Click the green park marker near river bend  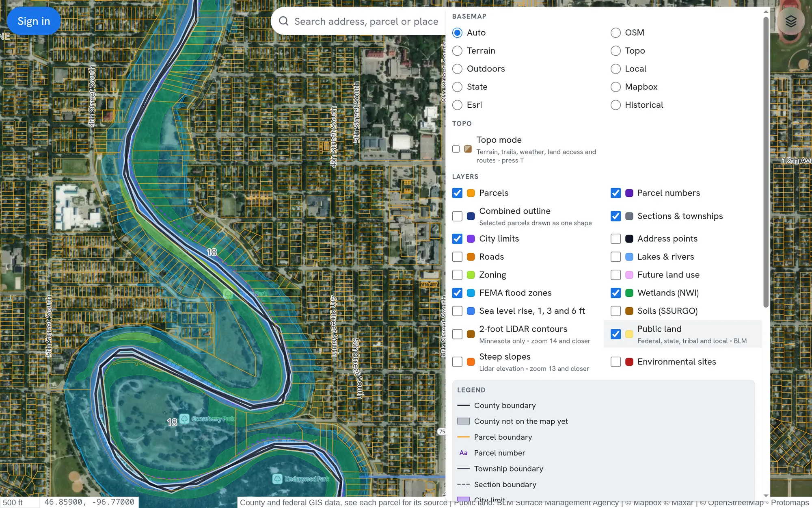228,293
